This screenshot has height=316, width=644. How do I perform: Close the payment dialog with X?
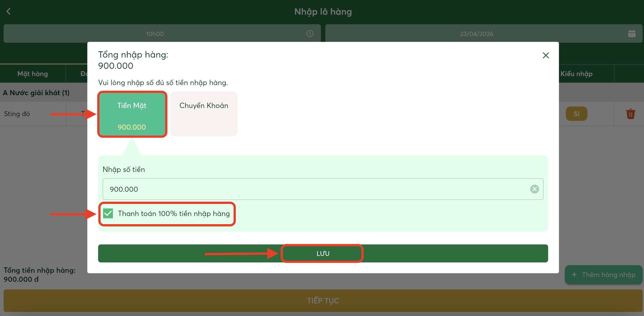pyautogui.click(x=546, y=55)
